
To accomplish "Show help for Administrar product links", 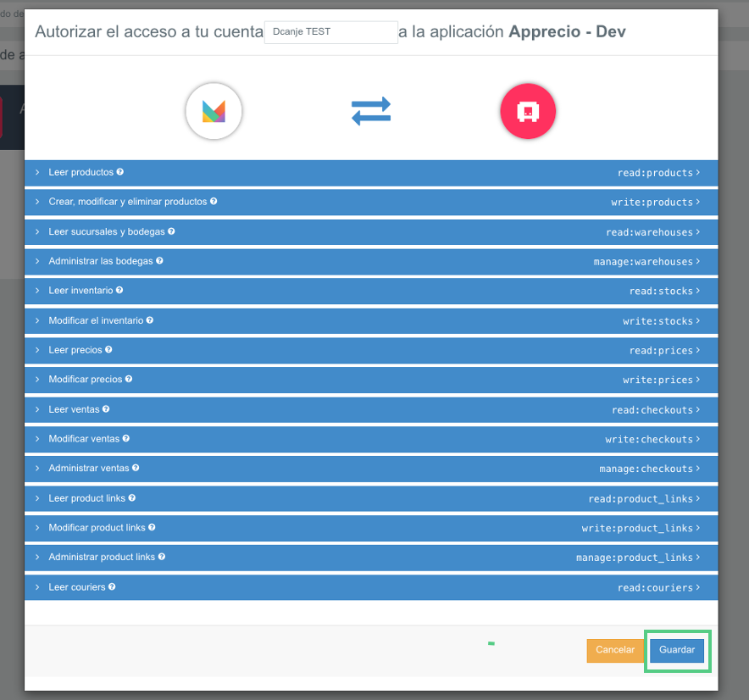I will pyautogui.click(x=162, y=557).
